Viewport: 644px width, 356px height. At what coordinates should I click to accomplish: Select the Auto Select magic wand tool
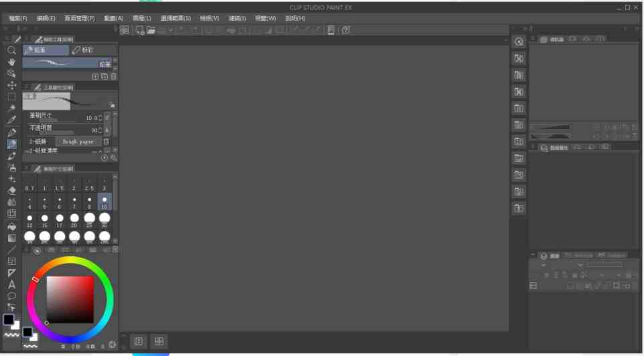11,108
